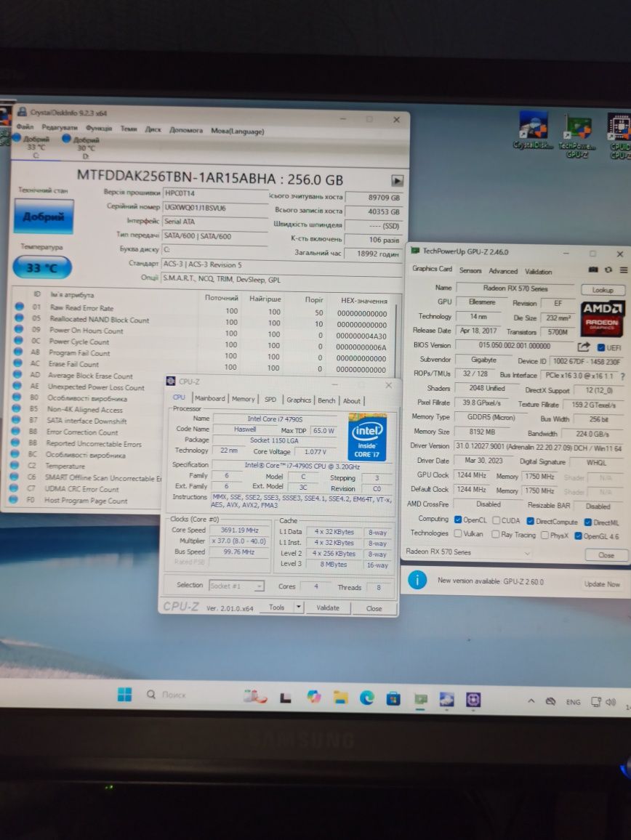Open the Socket #1 selection dropdown in CPU-Z

236,586
